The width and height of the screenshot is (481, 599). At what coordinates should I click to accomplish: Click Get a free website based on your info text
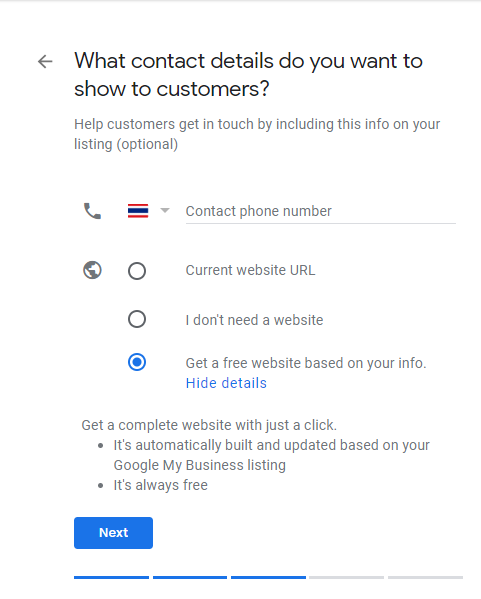click(x=306, y=363)
